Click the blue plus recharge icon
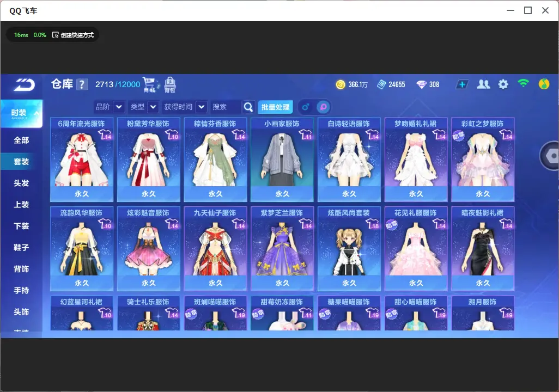The height and width of the screenshot is (392, 559). pyautogui.click(x=461, y=84)
